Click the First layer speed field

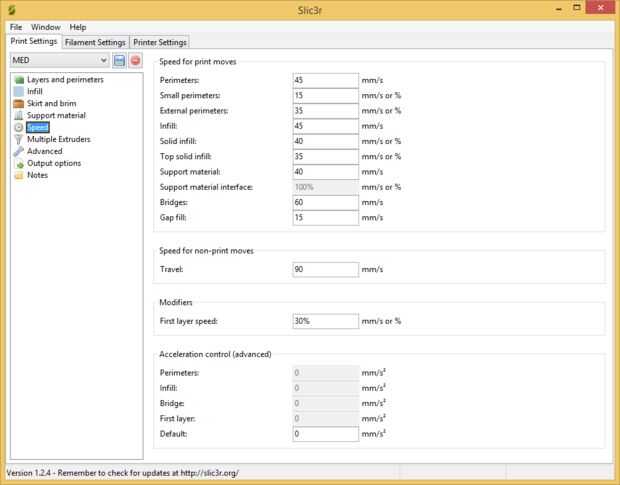(326, 321)
